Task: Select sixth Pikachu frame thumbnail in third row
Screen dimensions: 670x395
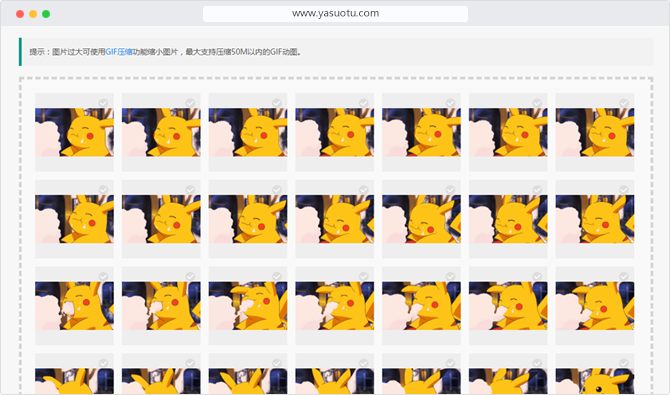Action: pyautogui.click(x=508, y=306)
